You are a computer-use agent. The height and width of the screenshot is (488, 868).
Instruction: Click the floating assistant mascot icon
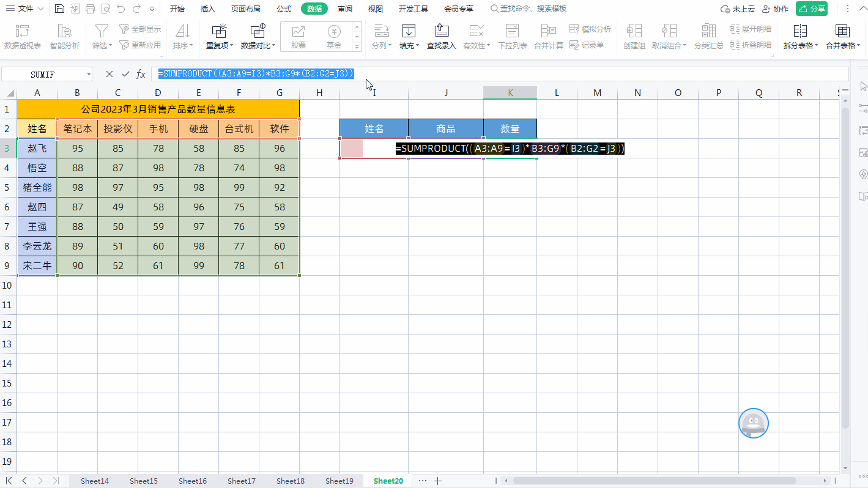pyautogui.click(x=754, y=423)
